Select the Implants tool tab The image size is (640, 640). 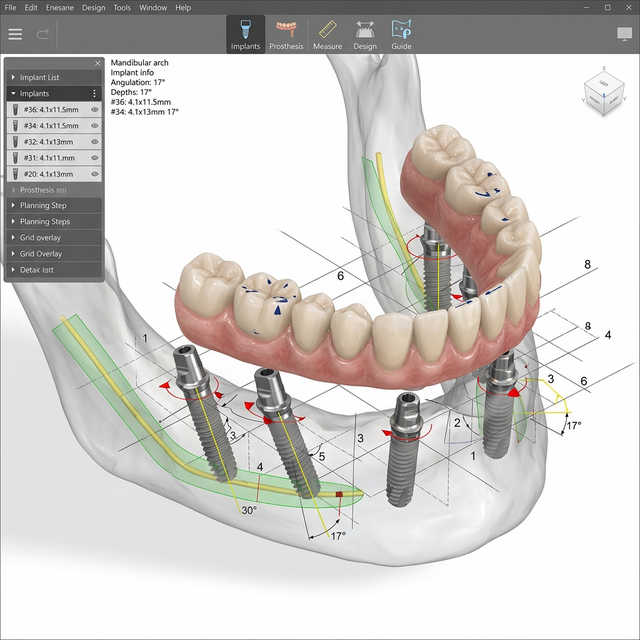245,35
